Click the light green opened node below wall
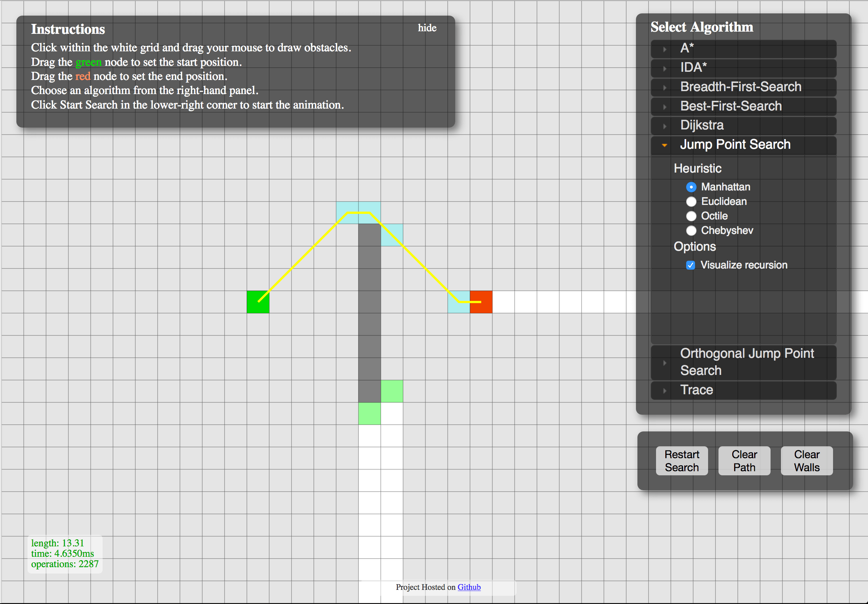 [369, 413]
